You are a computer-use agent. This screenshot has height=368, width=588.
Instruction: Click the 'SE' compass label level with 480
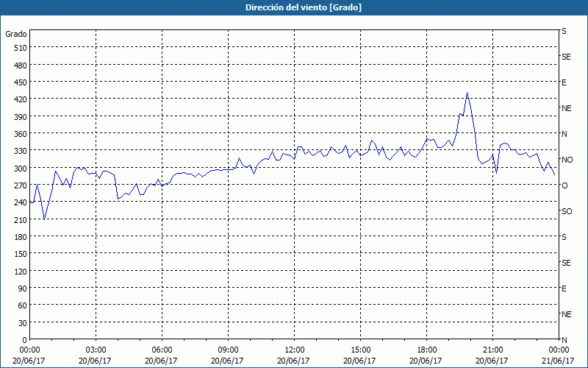point(566,57)
